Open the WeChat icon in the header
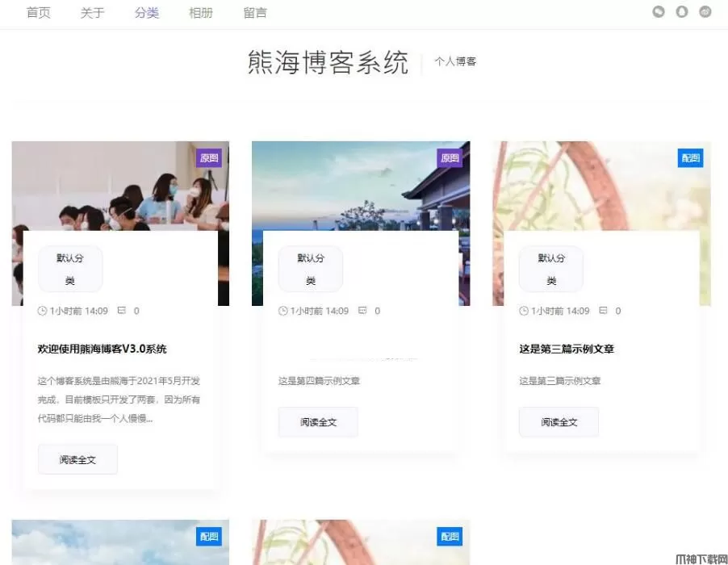Screen dimensions: 728x565 click(x=659, y=11)
